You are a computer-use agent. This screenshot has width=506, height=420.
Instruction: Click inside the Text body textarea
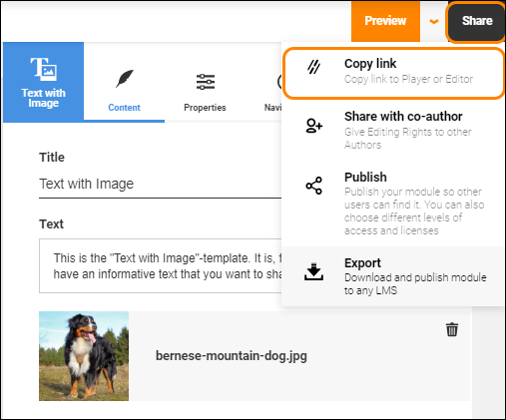coord(160,265)
